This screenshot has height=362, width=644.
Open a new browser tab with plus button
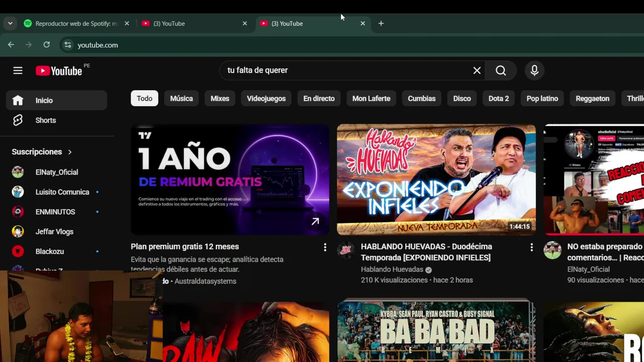click(x=381, y=23)
